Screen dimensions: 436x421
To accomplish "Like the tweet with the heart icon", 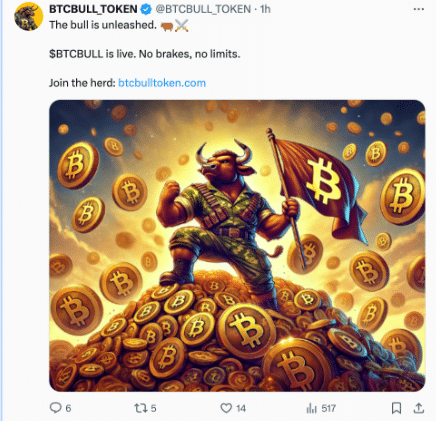I will (226, 408).
